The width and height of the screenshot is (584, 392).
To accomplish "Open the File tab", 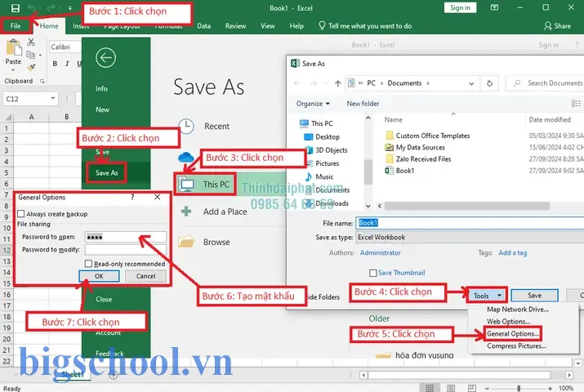I will pyautogui.click(x=16, y=26).
